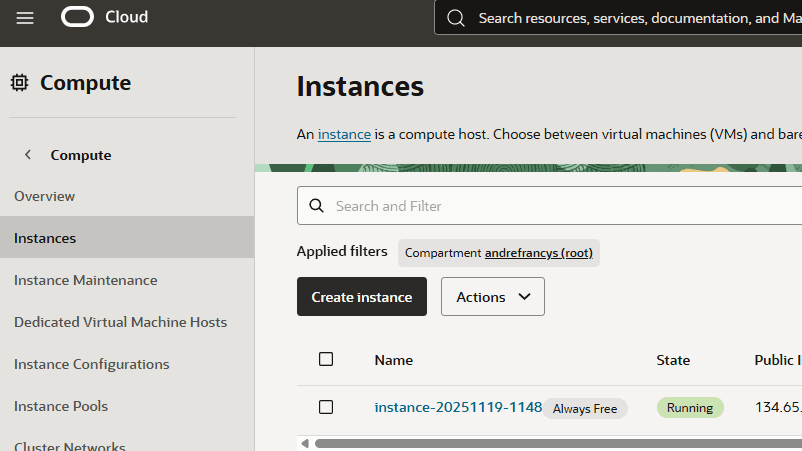The width and height of the screenshot is (802, 451).
Task: Click the Oracle Cloud logo
Action: [x=104, y=17]
